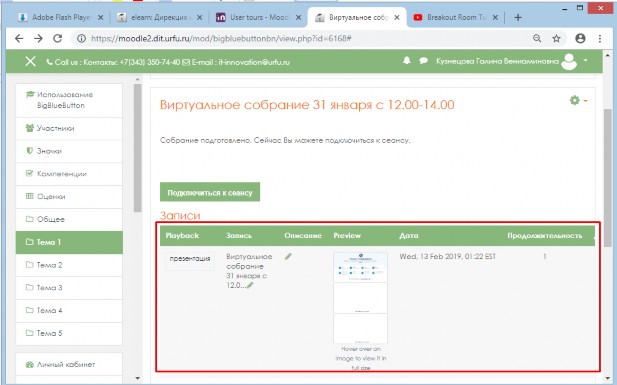Close the User tours tab
Image resolution: width=617 pixels, height=385 pixels.
pos(298,17)
